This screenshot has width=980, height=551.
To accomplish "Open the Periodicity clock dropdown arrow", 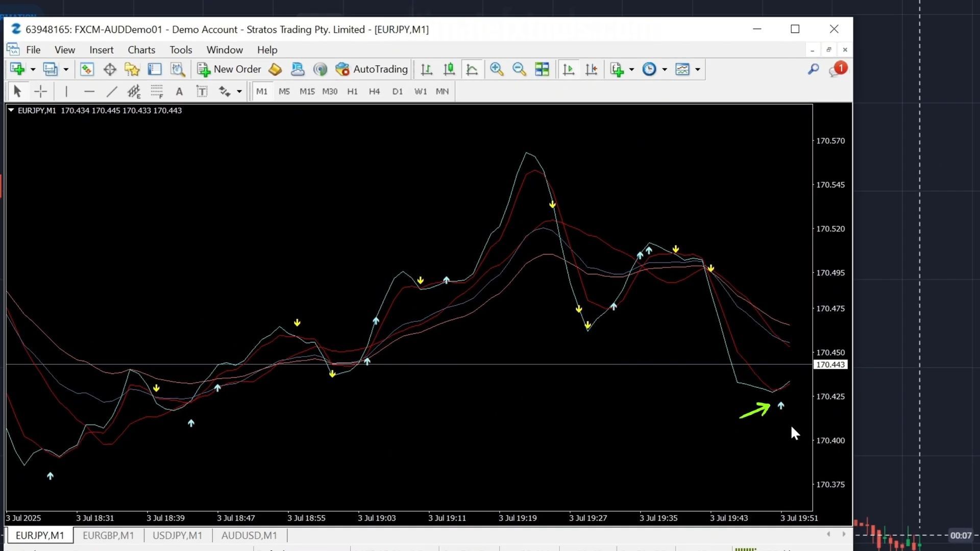I will pos(665,69).
